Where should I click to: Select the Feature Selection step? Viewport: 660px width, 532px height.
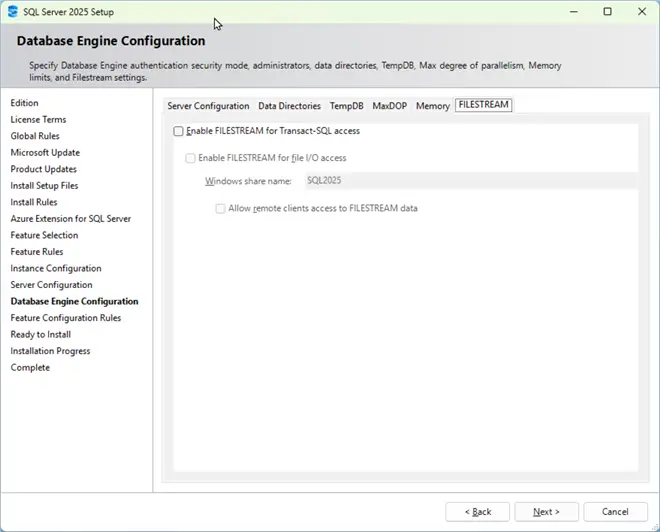pyautogui.click(x=44, y=235)
